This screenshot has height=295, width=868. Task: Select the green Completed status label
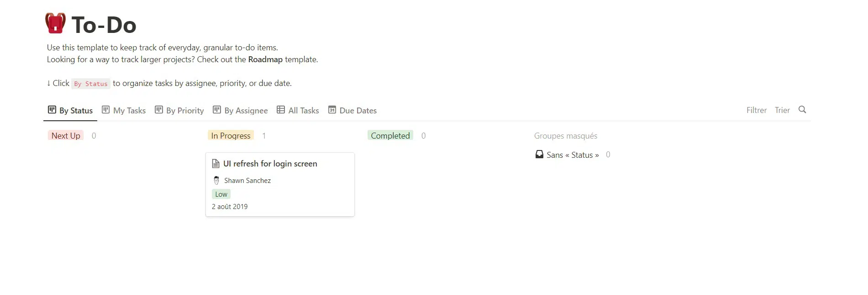(x=390, y=136)
